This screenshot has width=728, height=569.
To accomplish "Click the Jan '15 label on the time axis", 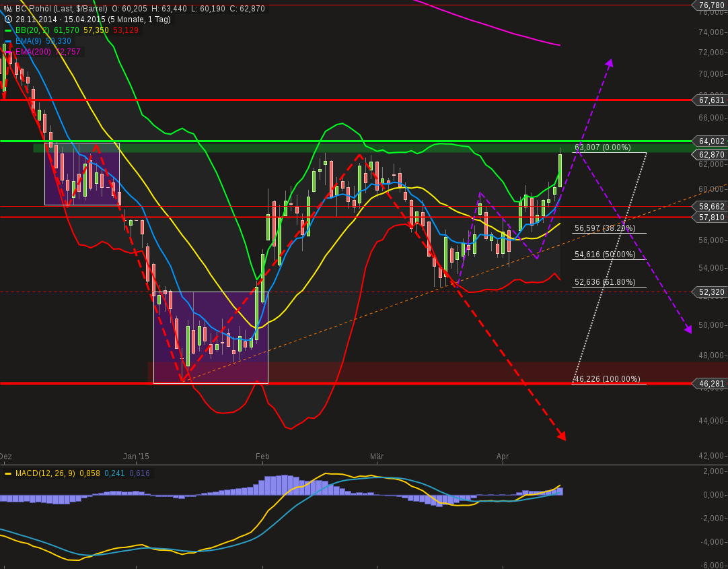I will pos(137,456).
